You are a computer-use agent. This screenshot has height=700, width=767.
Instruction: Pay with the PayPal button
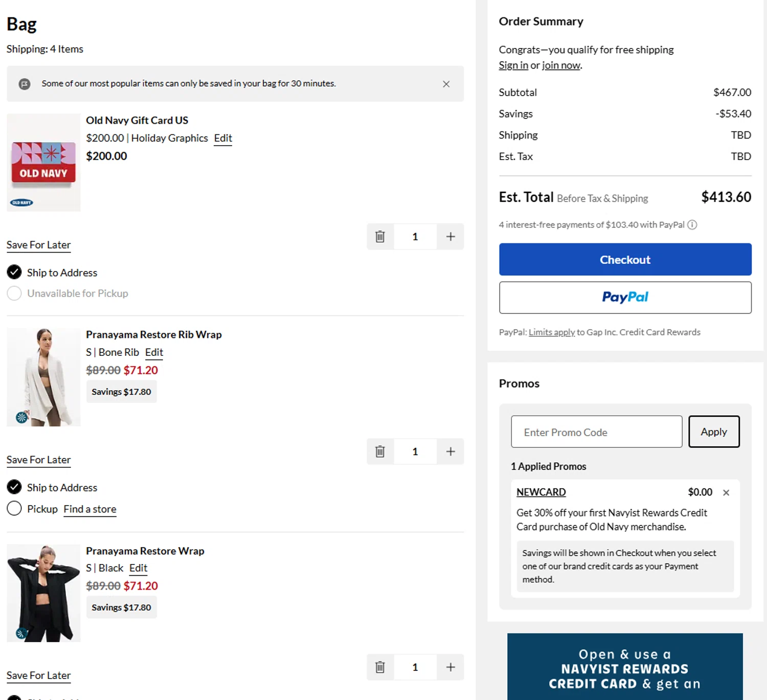[625, 298]
